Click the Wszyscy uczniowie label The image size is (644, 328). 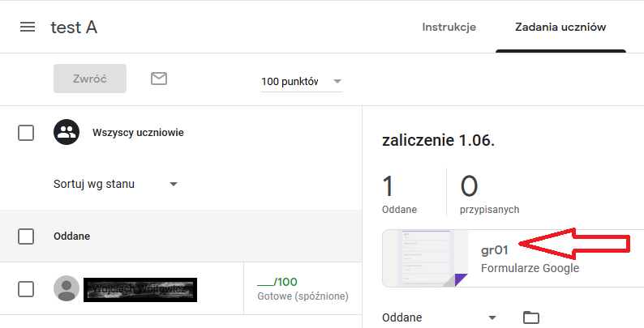click(138, 133)
